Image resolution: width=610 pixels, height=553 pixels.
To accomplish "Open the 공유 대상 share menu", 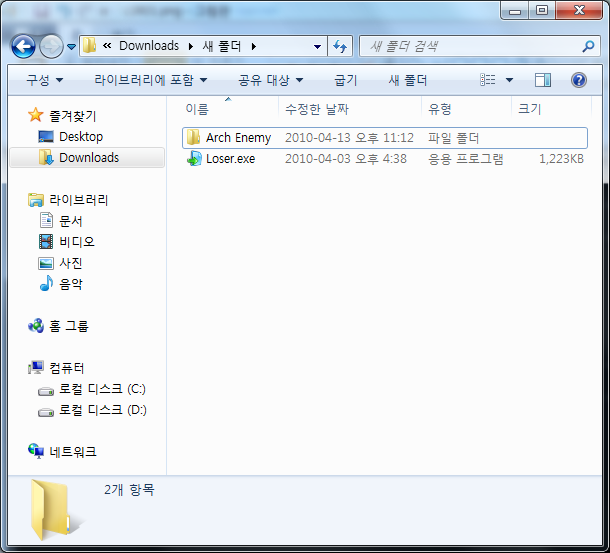I will [270, 80].
